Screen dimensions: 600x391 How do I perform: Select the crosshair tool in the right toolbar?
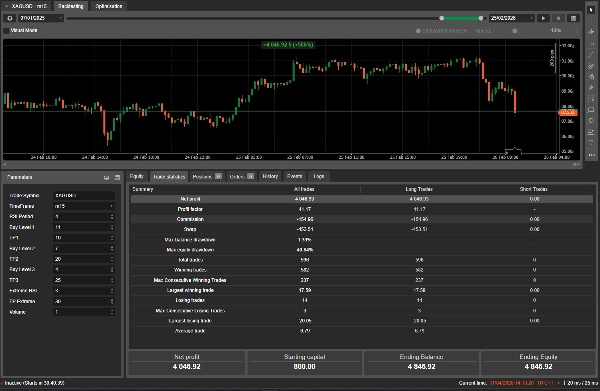591,32
